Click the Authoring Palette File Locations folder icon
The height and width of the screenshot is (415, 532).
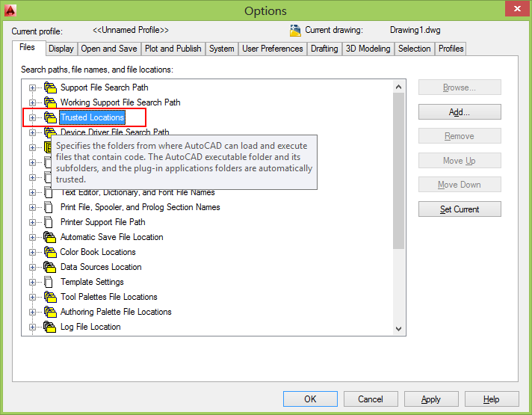[x=50, y=312]
